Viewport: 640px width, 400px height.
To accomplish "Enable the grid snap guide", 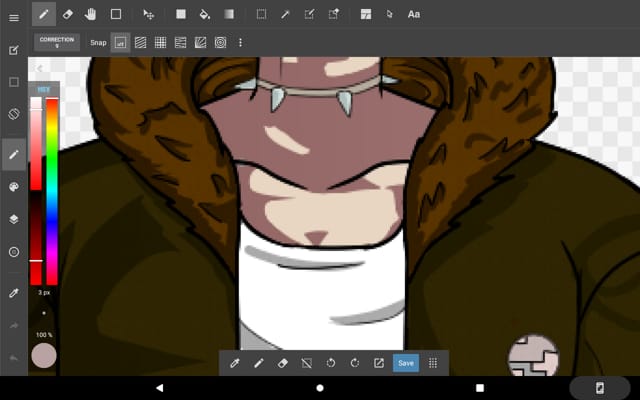I will click(160, 42).
